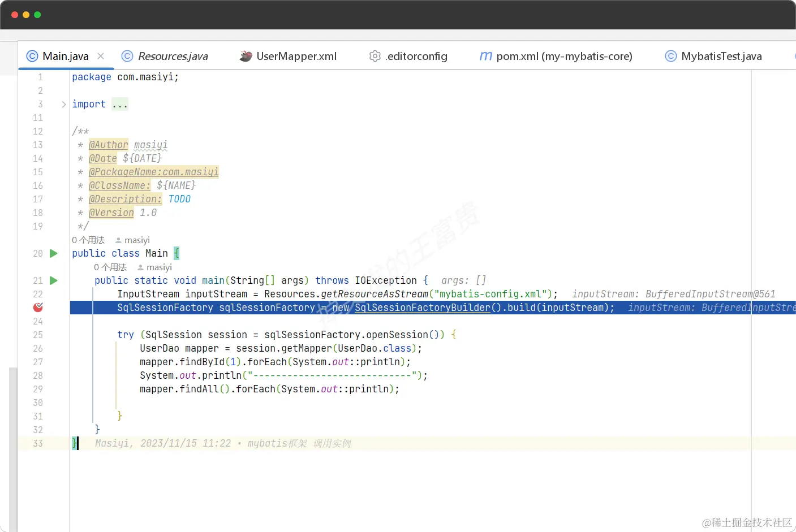Show usages hint above main method
Screen dimensions: 796x532
[x=110, y=267]
